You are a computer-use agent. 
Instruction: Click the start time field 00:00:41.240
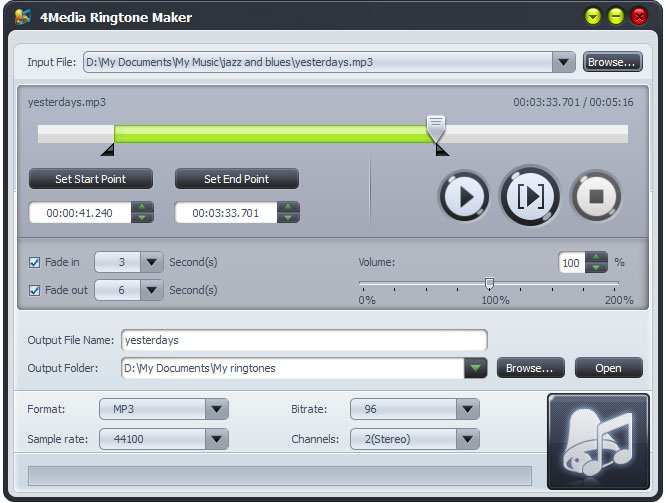[x=80, y=213]
